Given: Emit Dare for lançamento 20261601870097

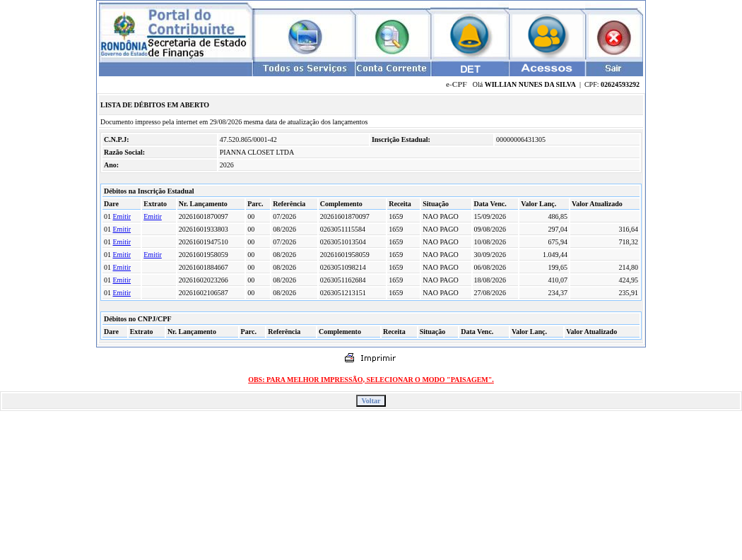Looking at the screenshot, I should (122, 217).
